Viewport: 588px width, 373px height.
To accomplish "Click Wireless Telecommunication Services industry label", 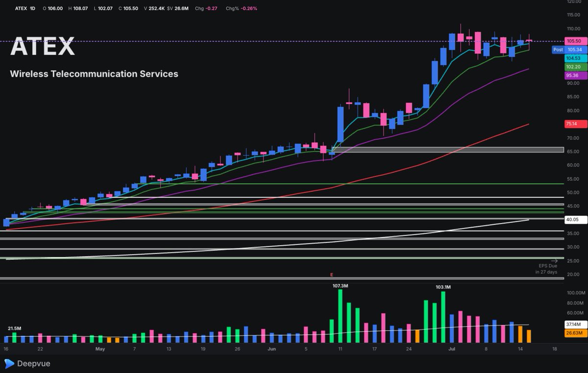I will coord(94,74).
